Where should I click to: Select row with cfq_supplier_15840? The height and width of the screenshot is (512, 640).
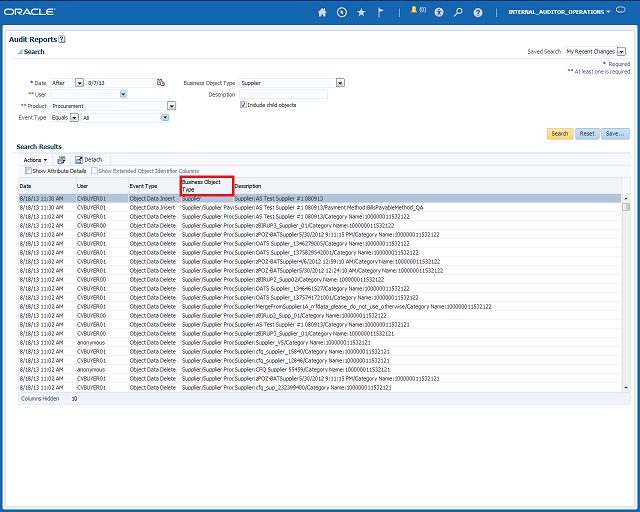coord(320,352)
